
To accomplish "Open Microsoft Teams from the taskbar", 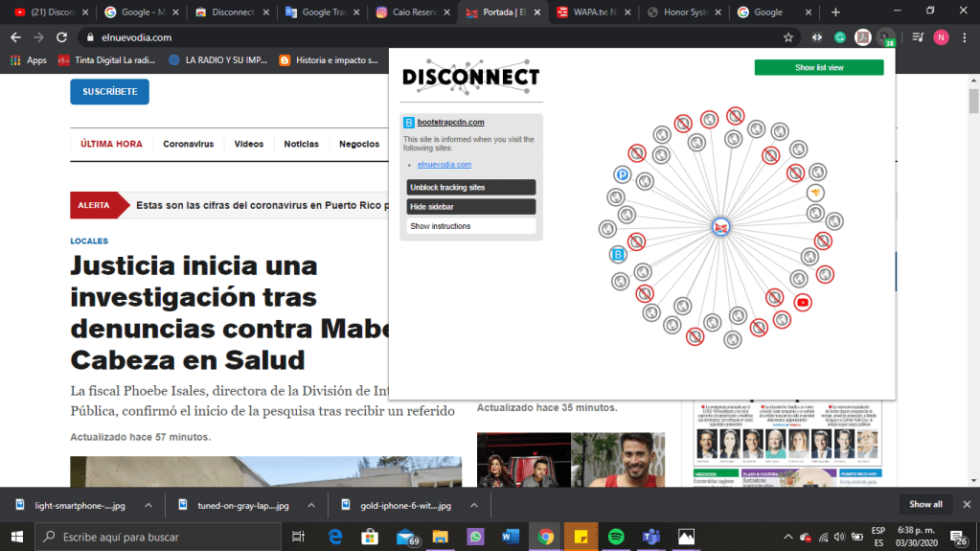I will click(651, 537).
